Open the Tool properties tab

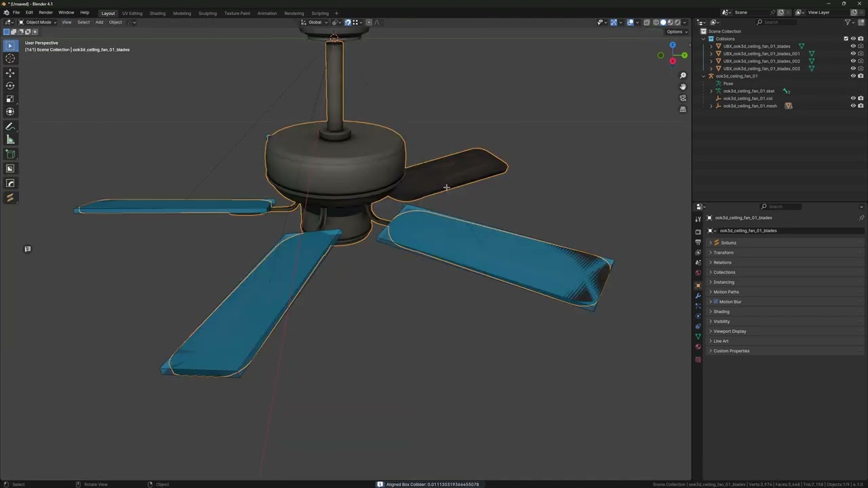[x=698, y=219]
